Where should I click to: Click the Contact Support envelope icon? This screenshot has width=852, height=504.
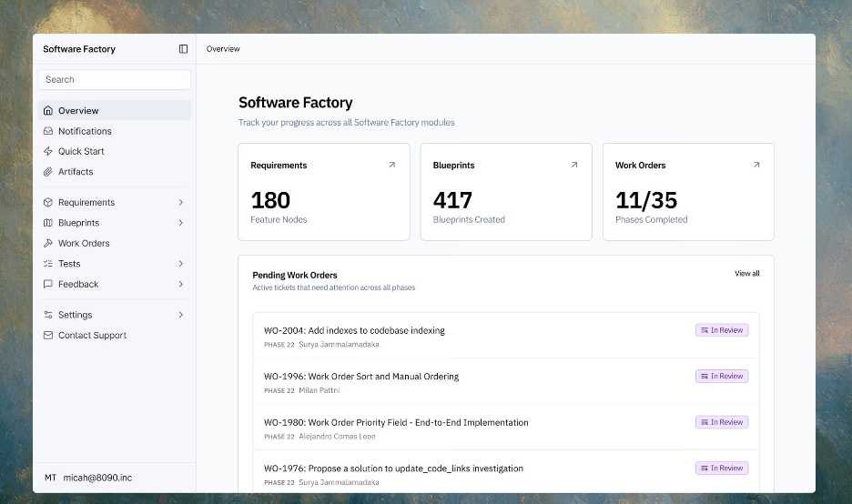48,335
